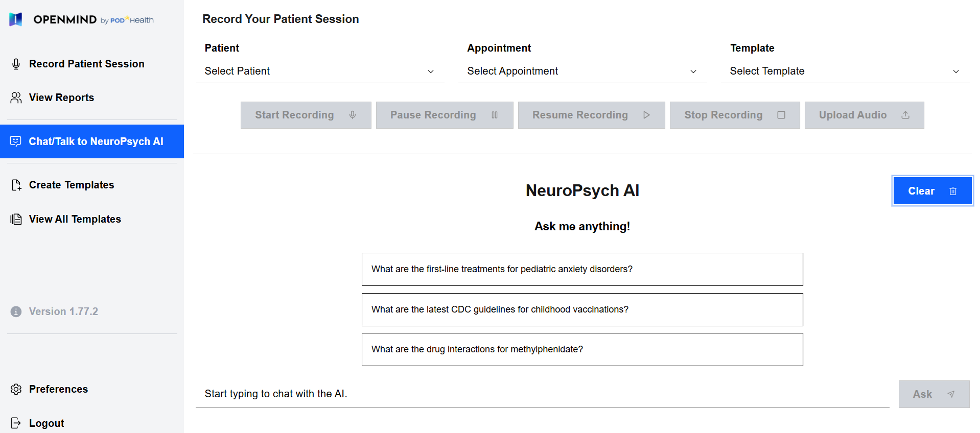Click the View All Templates documents icon
This screenshot has width=980, height=433.
coord(16,219)
